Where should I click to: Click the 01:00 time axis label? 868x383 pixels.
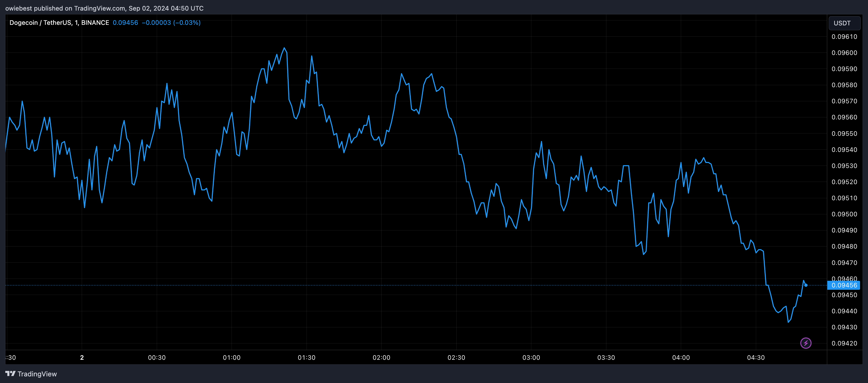pyautogui.click(x=231, y=357)
